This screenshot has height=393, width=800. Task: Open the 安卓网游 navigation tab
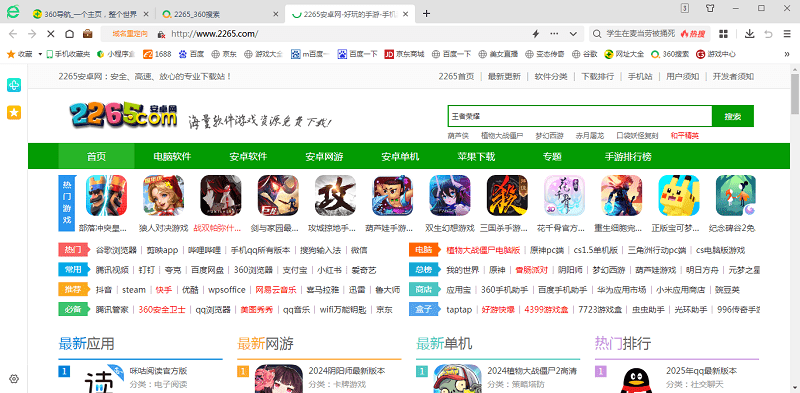click(324, 157)
